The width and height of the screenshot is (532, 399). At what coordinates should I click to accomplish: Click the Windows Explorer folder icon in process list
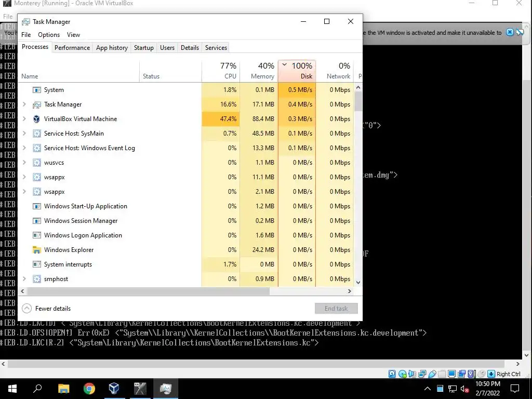(36, 250)
